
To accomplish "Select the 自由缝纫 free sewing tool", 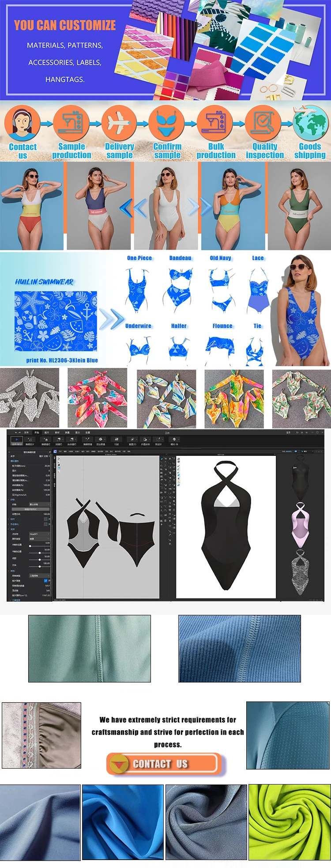I will pos(71,440).
